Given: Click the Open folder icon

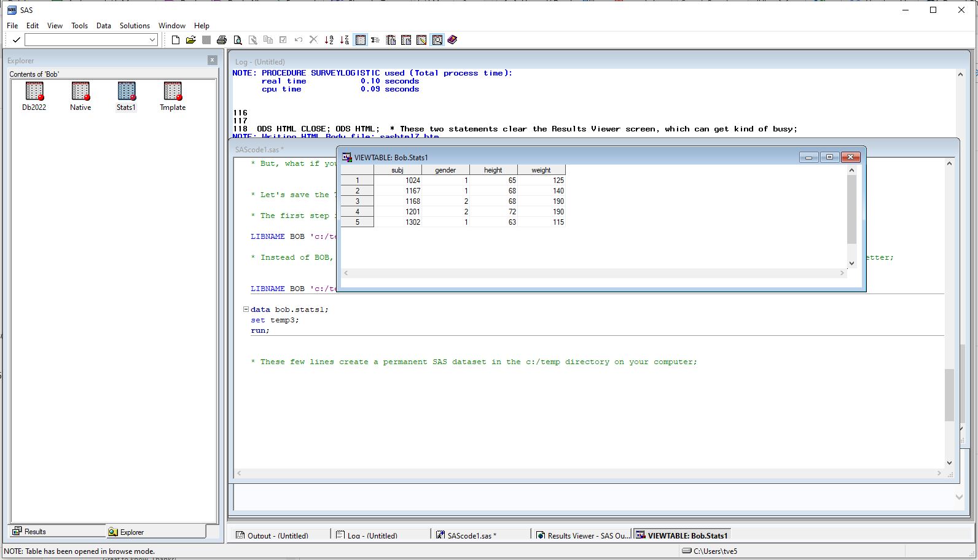Looking at the screenshot, I should point(190,40).
